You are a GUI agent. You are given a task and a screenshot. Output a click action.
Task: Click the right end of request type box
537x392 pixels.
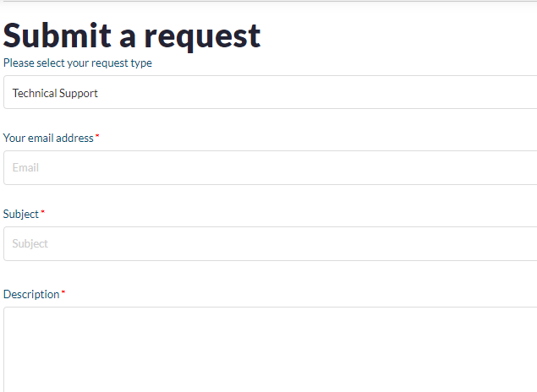529,93
